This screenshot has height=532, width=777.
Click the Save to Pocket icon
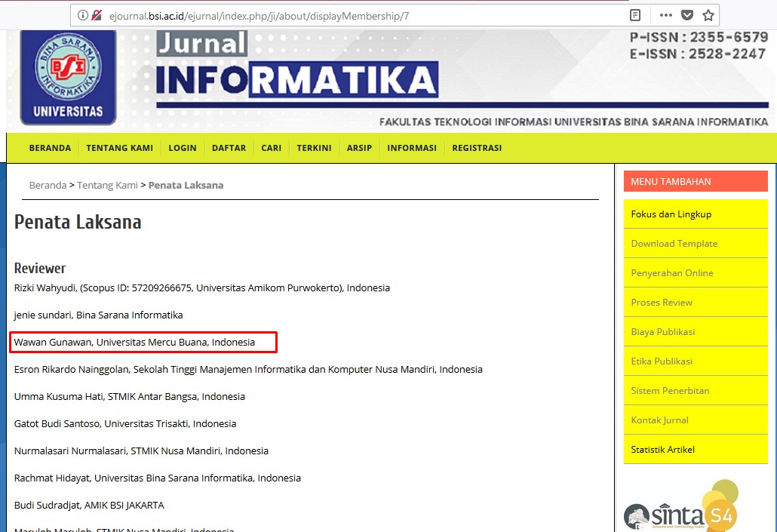[686, 15]
